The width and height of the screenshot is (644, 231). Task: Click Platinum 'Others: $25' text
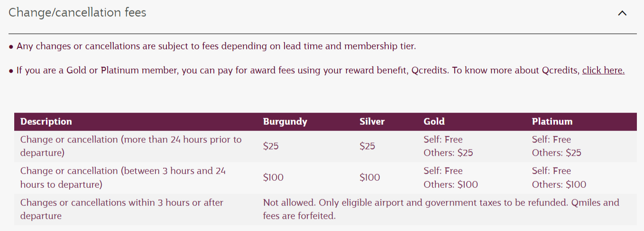pyautogui.click(x=557, y=153)
